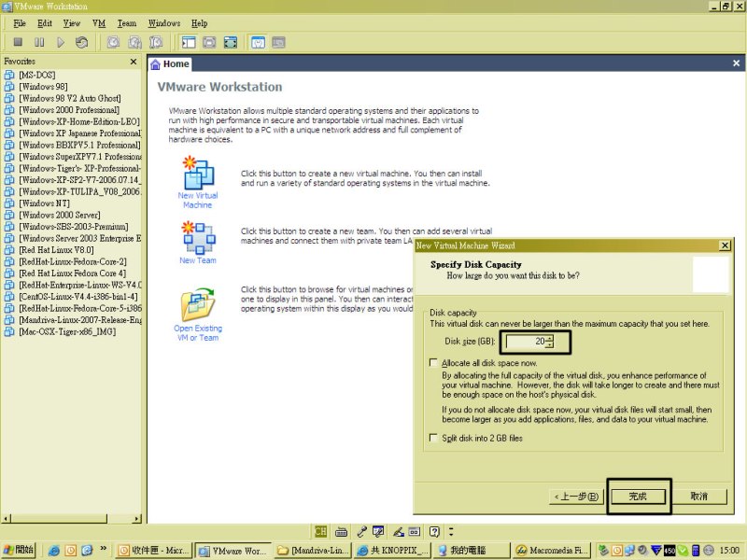Select [Windows NT] in Favorites
The image size is (747, 560).
click(x=44, y=203)
